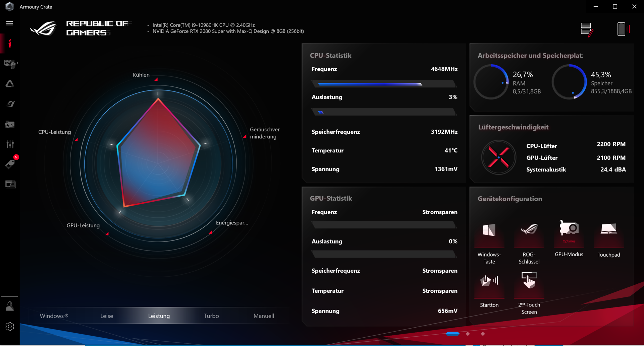
Task: Open Scenario Profiles sliders icon
Action: (10, 144)
